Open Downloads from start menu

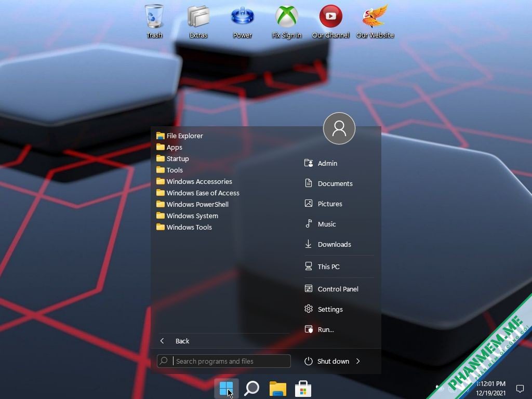327,244
